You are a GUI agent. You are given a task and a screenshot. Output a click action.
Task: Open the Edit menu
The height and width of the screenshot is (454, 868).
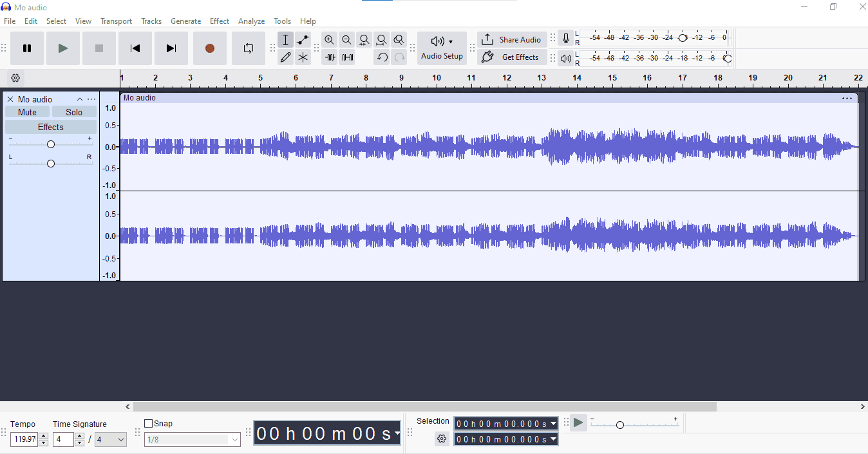[31, 21]
